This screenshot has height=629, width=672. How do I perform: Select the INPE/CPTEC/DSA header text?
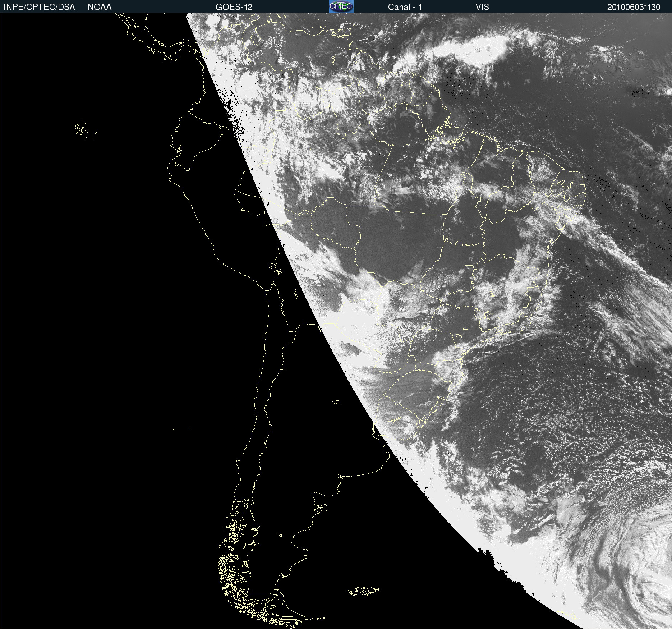click(x=39, y=7)
